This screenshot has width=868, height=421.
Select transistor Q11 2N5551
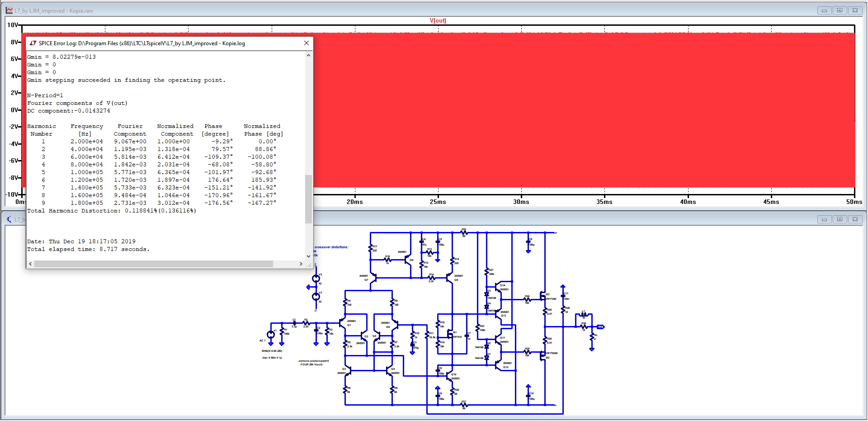[x=497, y=339]
